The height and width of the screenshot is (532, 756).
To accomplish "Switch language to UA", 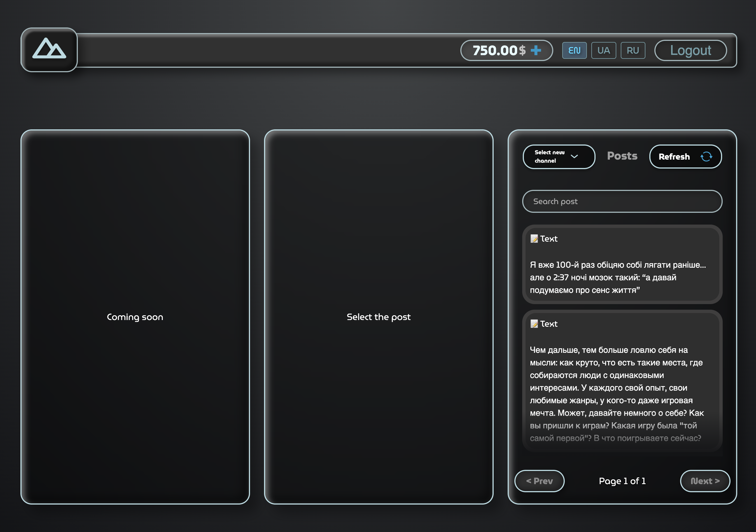I will pos(604,50).
